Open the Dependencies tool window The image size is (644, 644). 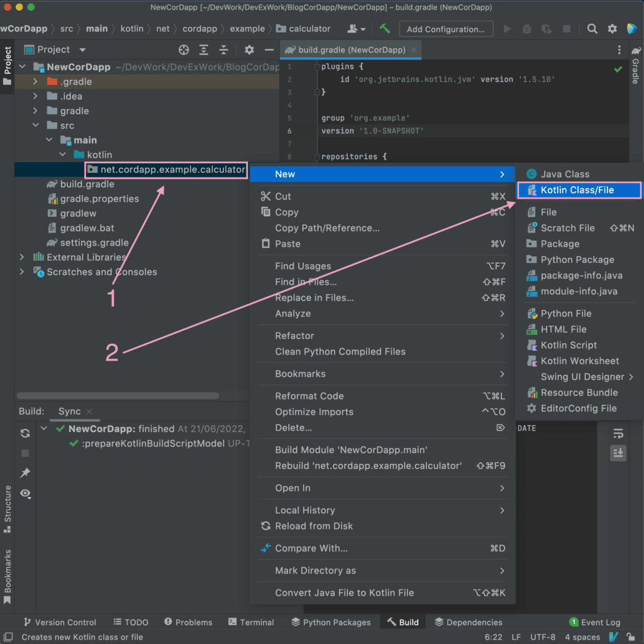pos(469,622)
